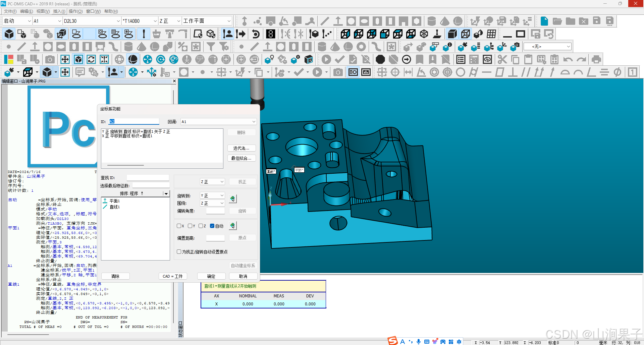
Task: Click the camera snapshot icon in the graphics toolbar
Action: [50, 60]
